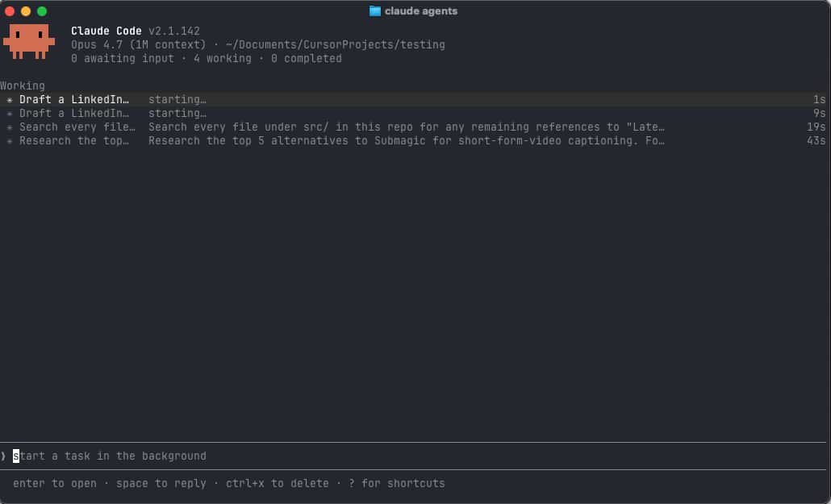Click the 0 completed counter
Screen dimensions: 831x504
click(x=307, y=58)
